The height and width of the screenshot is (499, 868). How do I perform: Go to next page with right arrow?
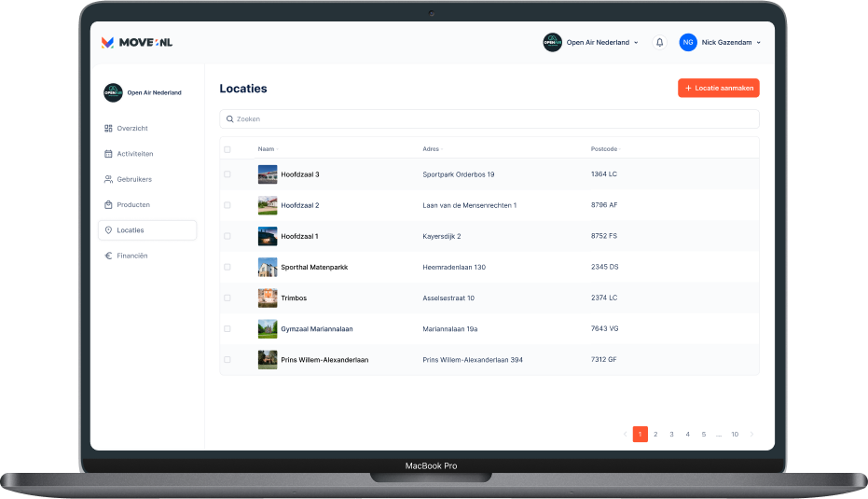click(752, 434)
